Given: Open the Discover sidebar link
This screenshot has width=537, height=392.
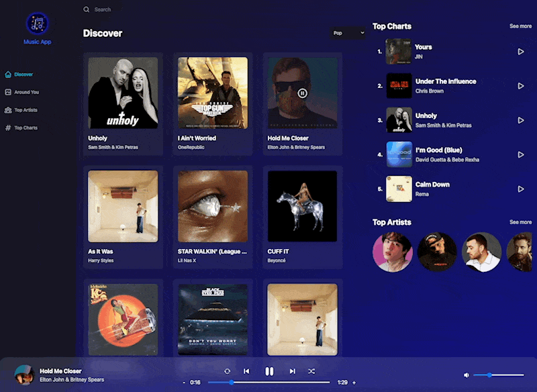Looking at the screenshot, I should (23, 75).
